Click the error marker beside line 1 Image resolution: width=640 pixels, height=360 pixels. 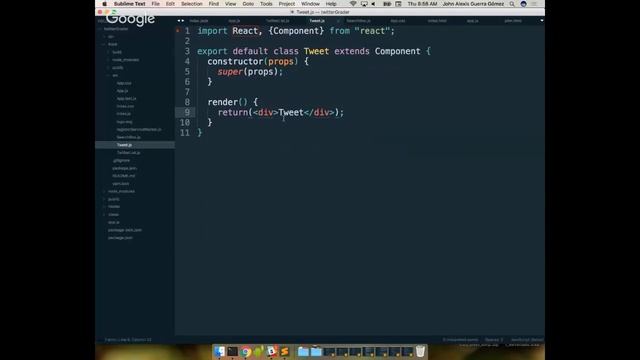click(178, 31)
